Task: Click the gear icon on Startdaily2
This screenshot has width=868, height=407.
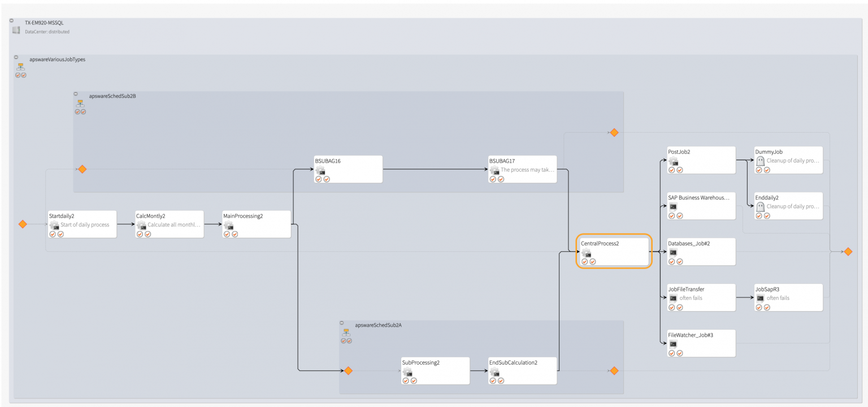Action: pyautogui.click(x=54, y=225)
